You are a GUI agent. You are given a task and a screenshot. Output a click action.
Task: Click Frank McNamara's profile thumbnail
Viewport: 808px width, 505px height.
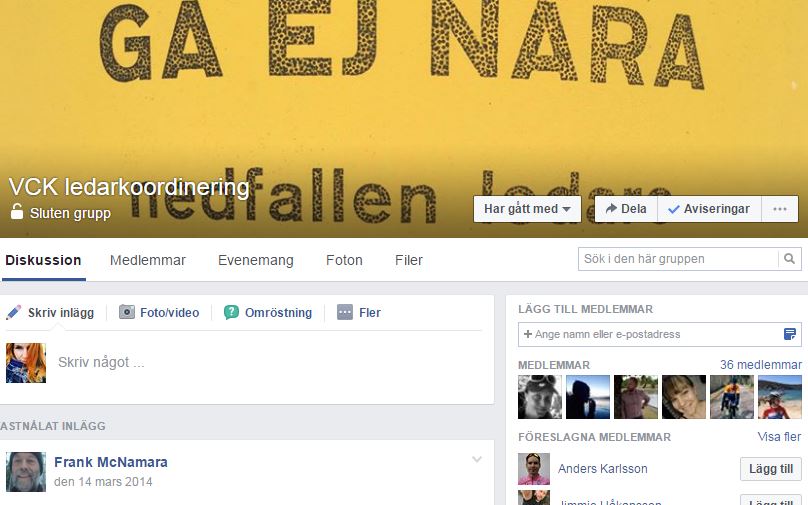point(26,472)
